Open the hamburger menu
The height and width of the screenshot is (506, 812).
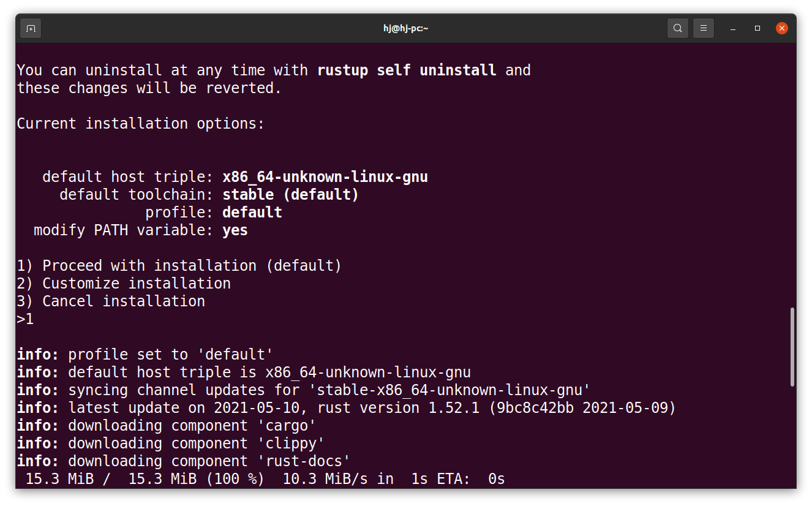coord(703,28)
